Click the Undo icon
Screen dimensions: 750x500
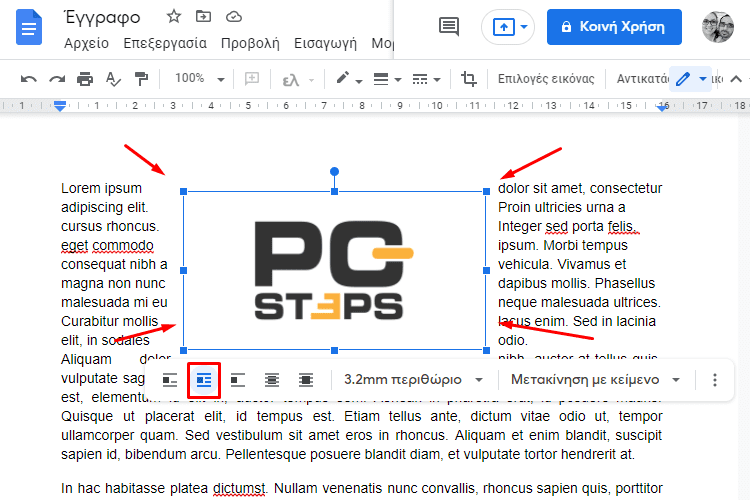(x=29, y=79)
